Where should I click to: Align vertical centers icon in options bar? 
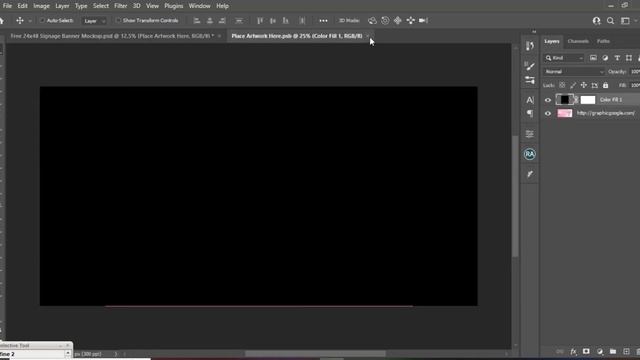[x=273, y=20]
